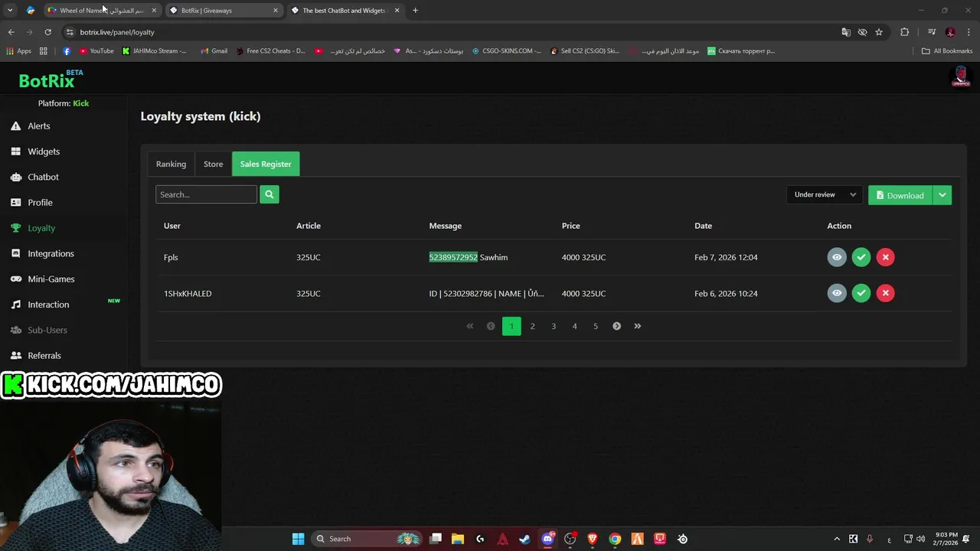Reject the 1SHxKHALED sale with red X

[x=885, y=293]
